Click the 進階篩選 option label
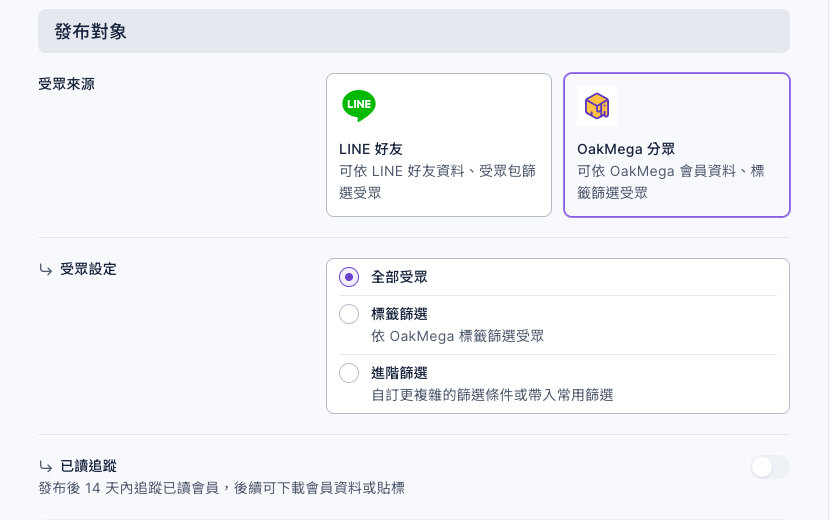The height and width of the screenshot is (520, 830). 399,373
